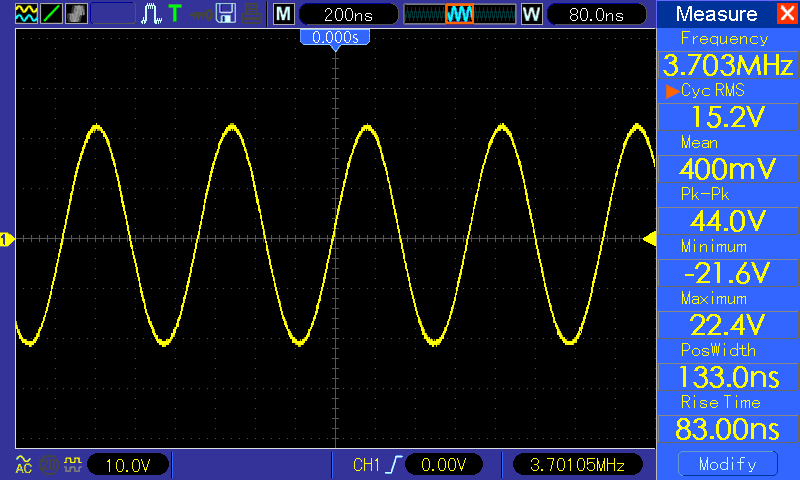The width and height of the screenshot is (800, 480).
Task: Click the Measure panel title
Action: (x=716, y=14)
